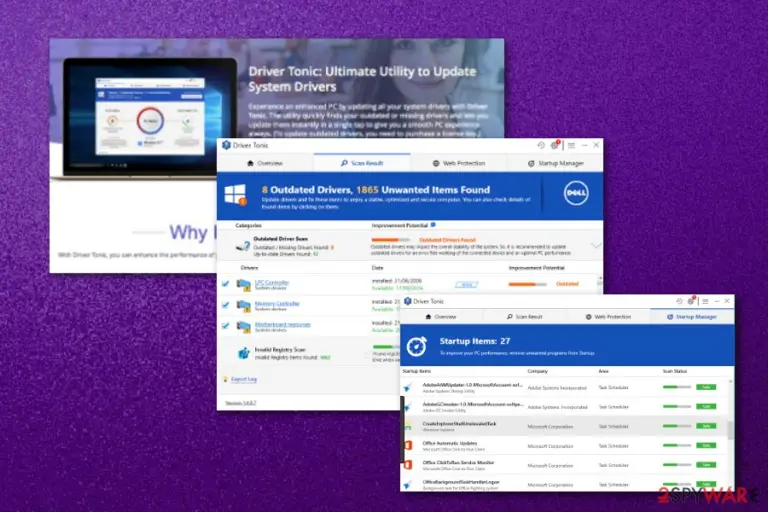Click the Export Log link
Image resolution: width=768 pixels, height=512 pixels.
pos(243,379)
